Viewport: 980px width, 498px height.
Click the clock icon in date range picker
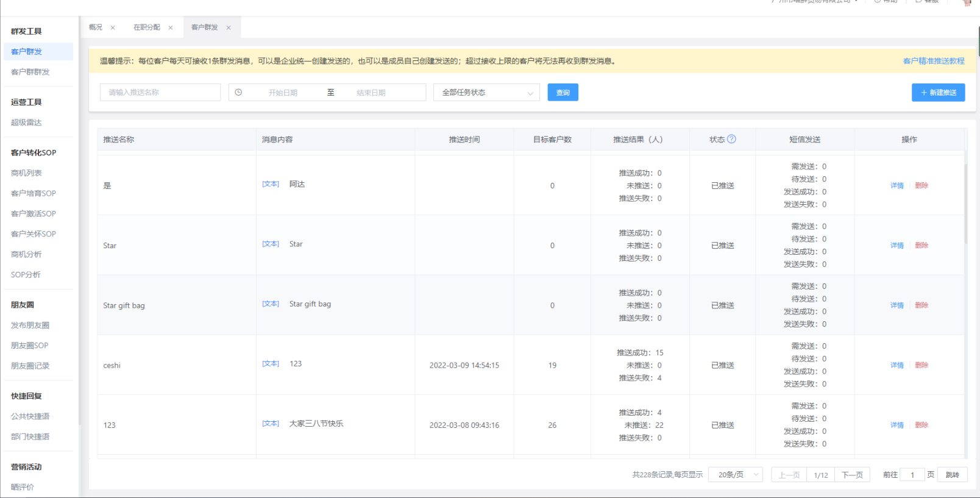[x=239, y=93]
